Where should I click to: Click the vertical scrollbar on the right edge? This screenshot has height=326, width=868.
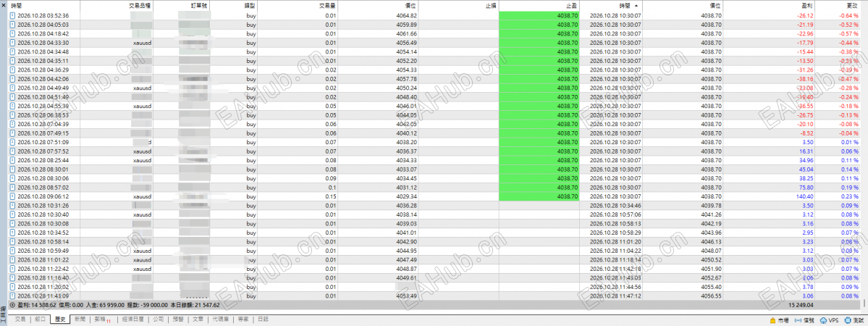(864, 155)
